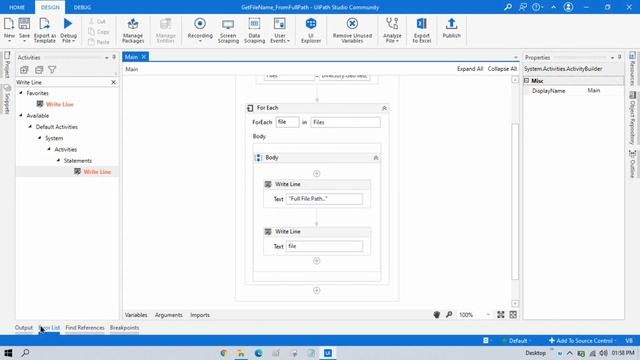
Task: Open the zoom percentage dropdown
Action: click(x=488, y=315)
